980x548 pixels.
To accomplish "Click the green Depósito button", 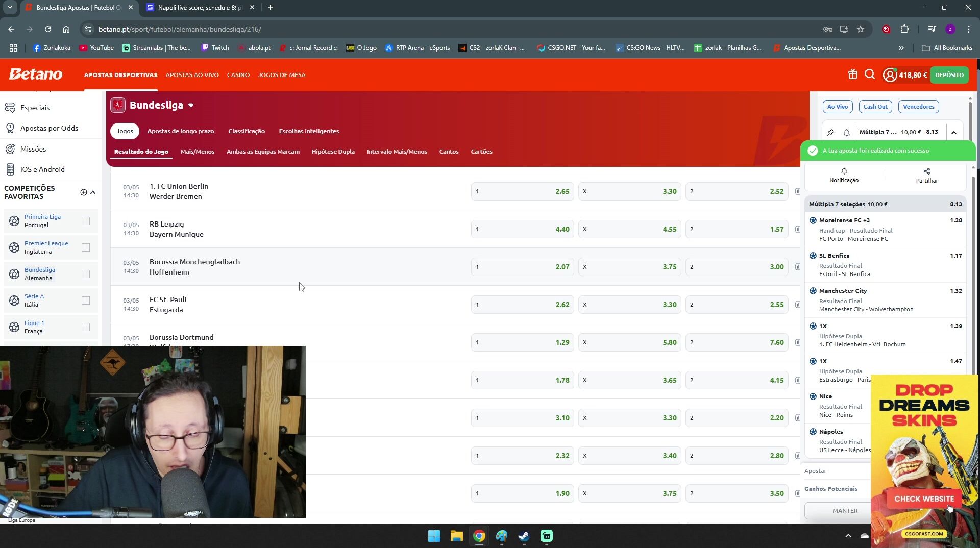I will pyautogui.click(x=949, y=75).
